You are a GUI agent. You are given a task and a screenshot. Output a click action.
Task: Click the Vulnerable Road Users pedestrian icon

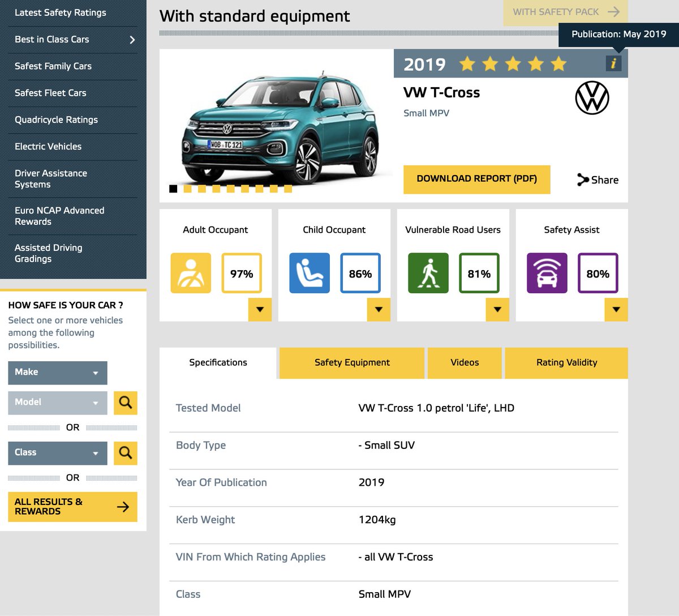click(428, 273)
